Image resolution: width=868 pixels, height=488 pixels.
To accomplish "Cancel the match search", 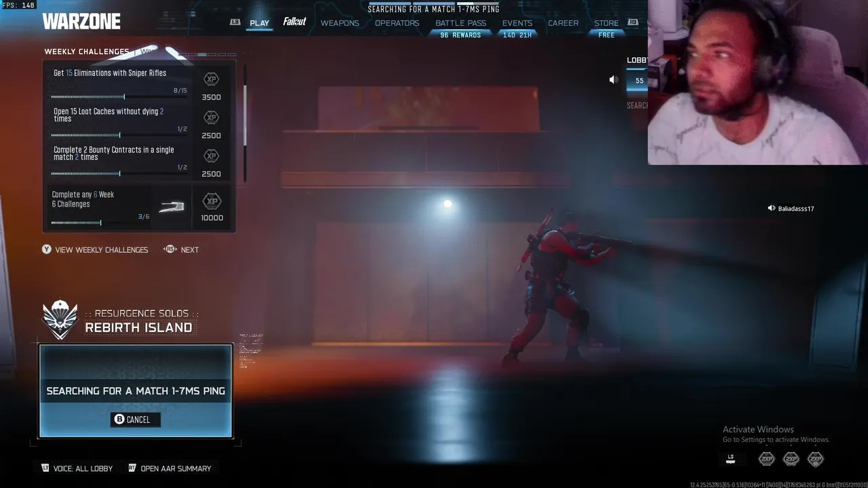I will (136, 420).
